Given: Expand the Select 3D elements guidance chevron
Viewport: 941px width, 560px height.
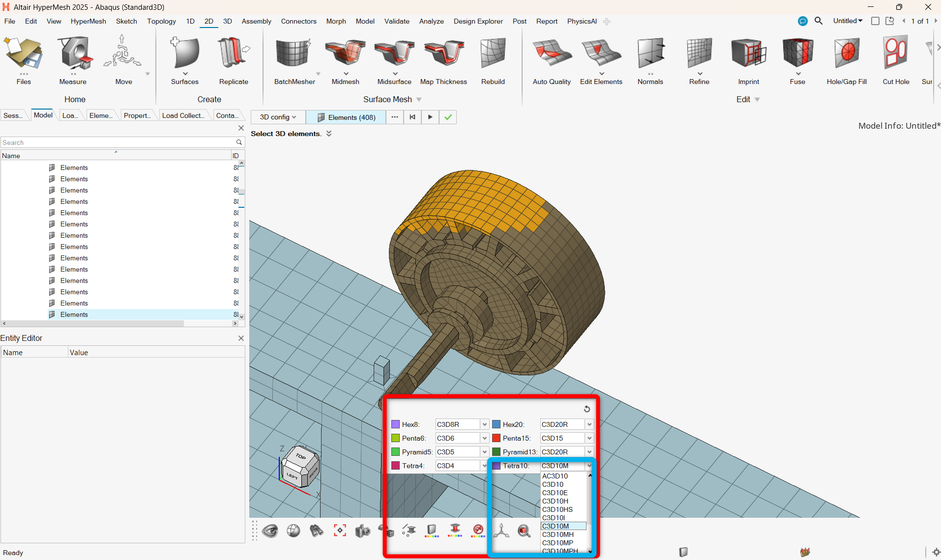Looking at the screenshot, I should pyautogui.click(x=329, y=134).
